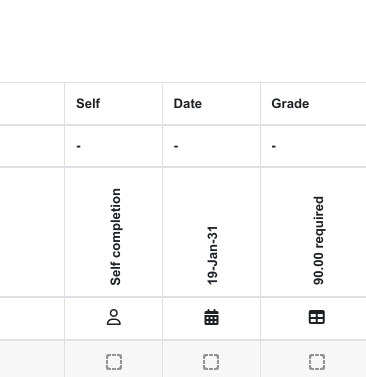This screenshot has width=366, height=377.
Task: Open the rotated Self completion label
Action: (115, 237)
